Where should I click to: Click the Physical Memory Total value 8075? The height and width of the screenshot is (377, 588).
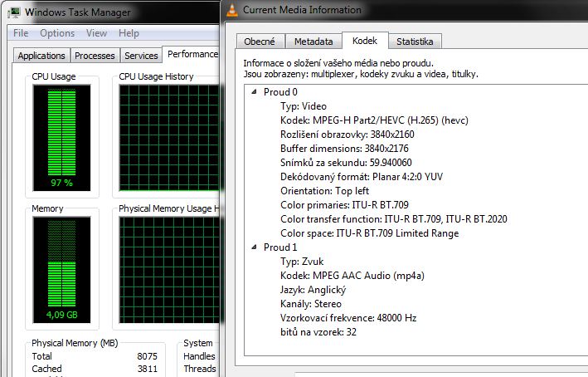pos(147,356)
